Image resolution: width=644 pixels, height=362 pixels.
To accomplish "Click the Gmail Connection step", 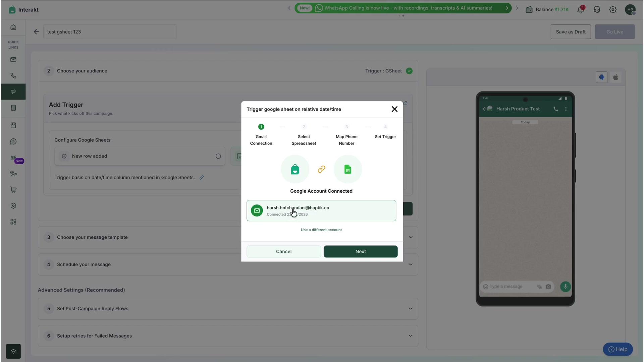I will click(x=261, y=135).
